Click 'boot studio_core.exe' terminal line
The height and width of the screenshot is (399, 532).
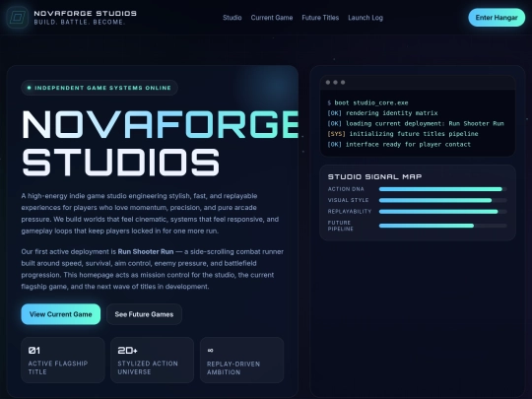point(367,102)
